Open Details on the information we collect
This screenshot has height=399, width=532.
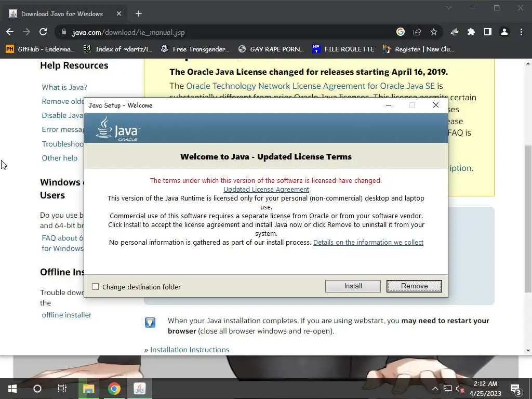[368, 242]
